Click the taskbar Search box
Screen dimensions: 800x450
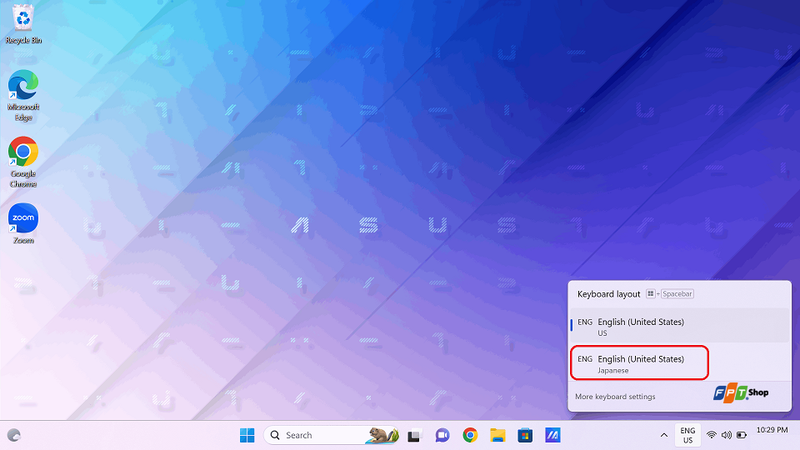[331, 435]
